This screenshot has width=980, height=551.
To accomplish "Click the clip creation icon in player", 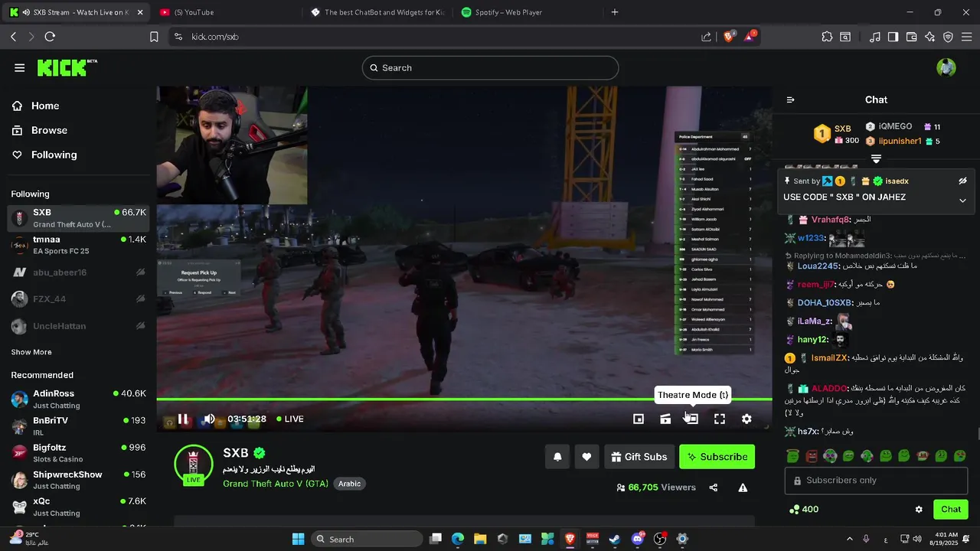I will 665,419.
